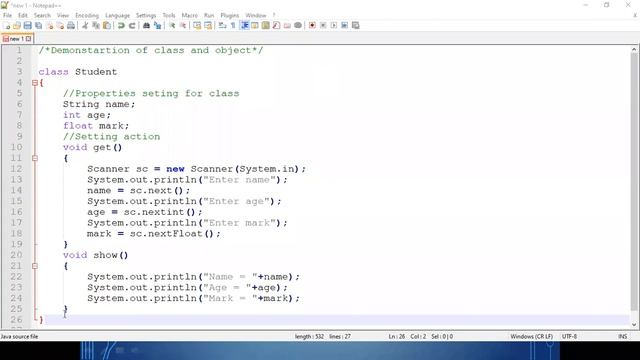
Task: Open the Settings menu
Action: pyautogui.click(x=146, y=15)
